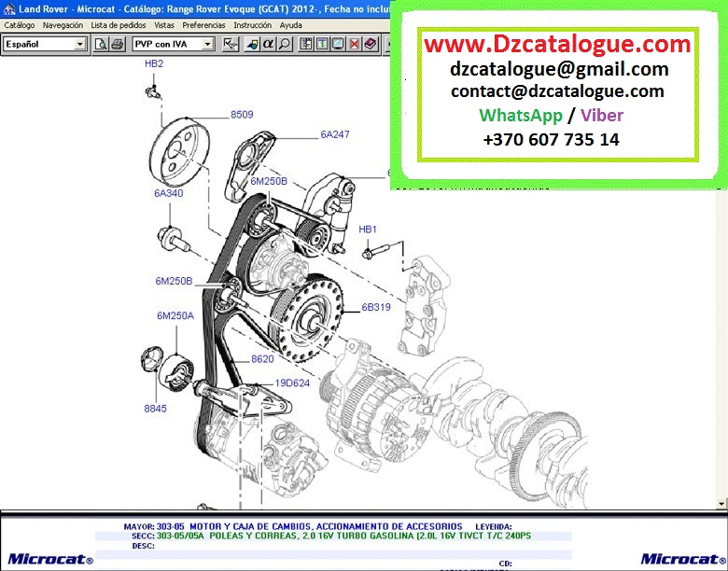
Task: Click the magnifying glass search icon
Action: click(x=284, y=44)
